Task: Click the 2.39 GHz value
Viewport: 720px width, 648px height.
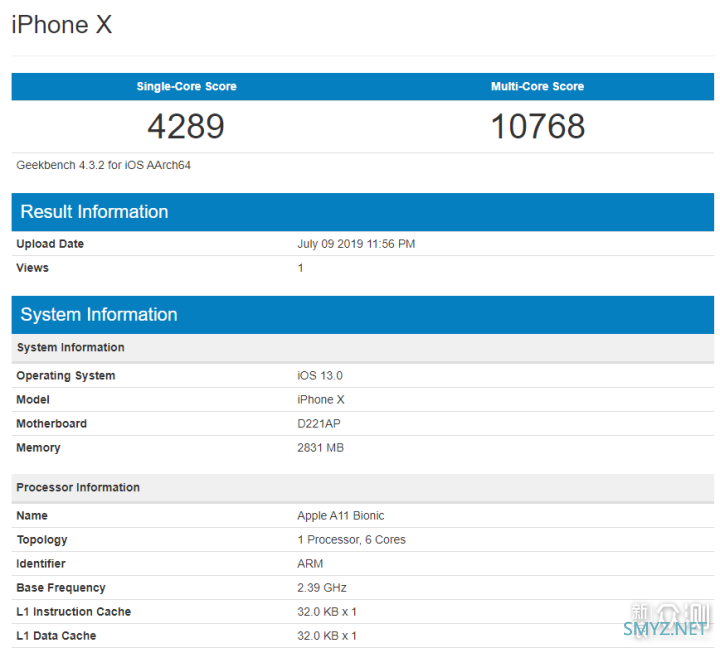Action: (x=321, y=588)
